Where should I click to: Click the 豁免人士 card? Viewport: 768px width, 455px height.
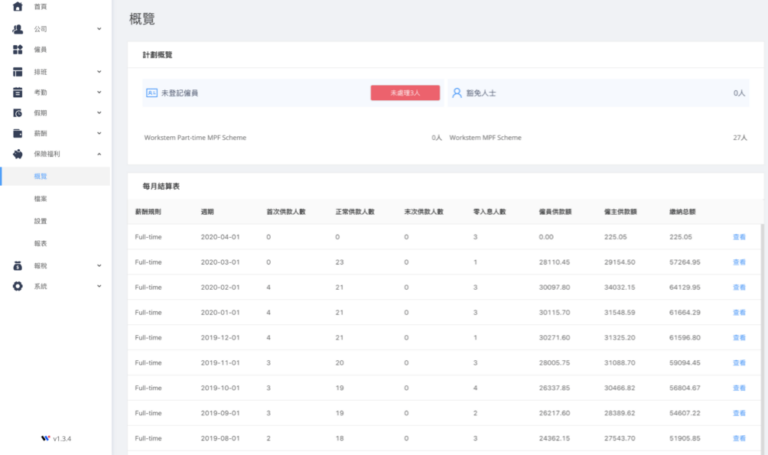coord(597,92)
